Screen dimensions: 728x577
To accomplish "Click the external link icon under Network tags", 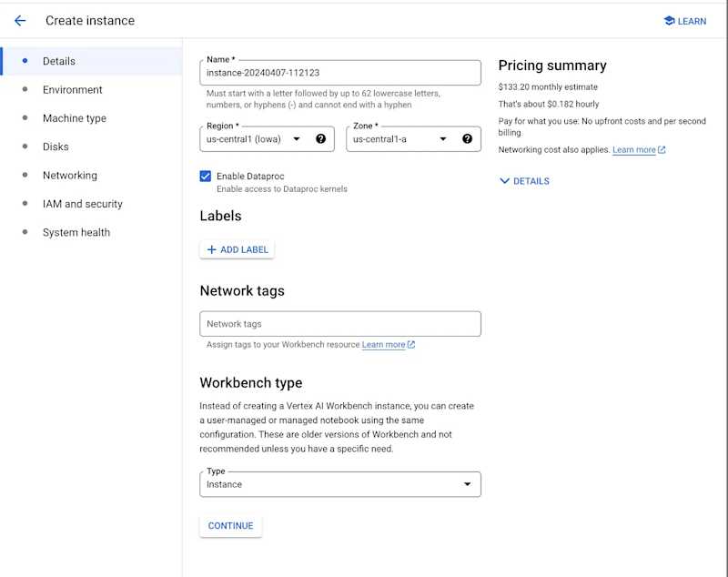I will click(x=411, y=345).
